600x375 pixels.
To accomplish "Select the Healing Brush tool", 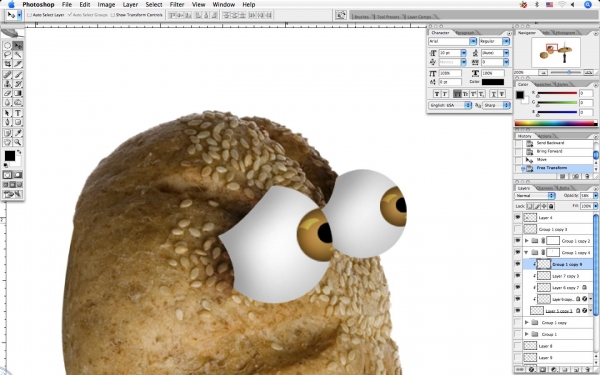I will click(x=7, y=75).
